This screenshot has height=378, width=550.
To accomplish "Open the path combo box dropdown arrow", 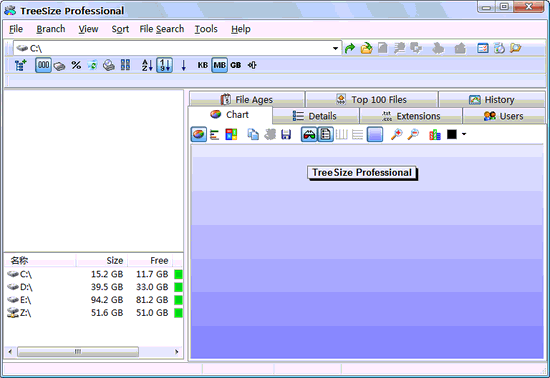I will pyautogui.click(x=336, y=48).
